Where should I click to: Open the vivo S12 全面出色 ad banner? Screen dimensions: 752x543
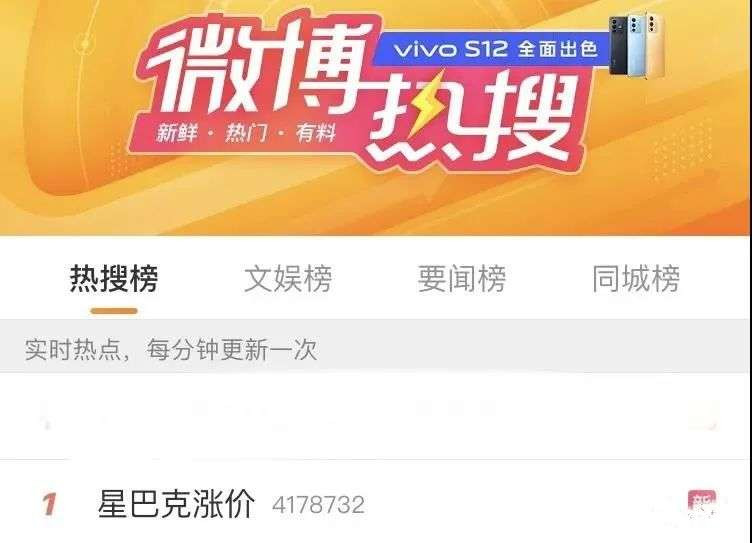pos(494,49)
